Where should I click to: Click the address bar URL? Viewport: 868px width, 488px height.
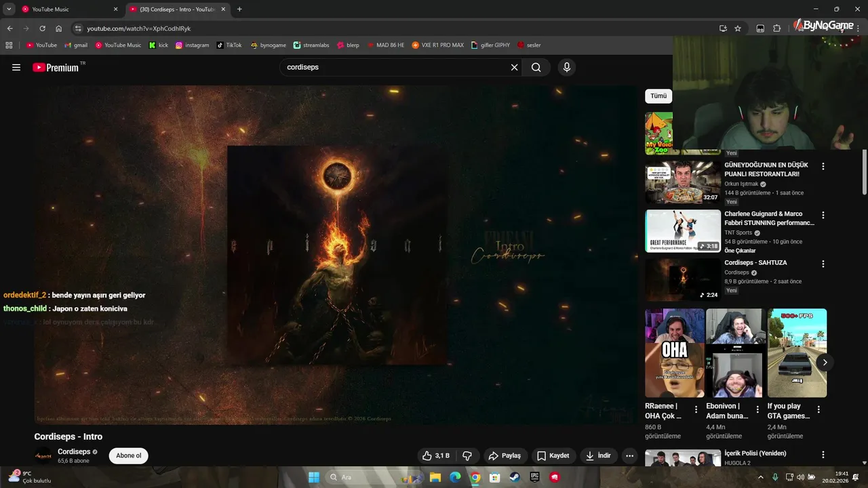point(138,28)
